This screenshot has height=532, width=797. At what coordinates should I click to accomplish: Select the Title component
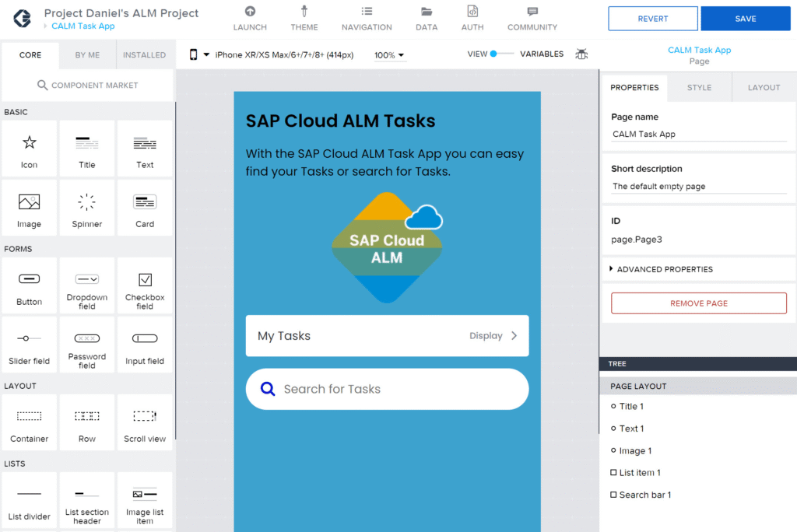click(x=87, y=149)
